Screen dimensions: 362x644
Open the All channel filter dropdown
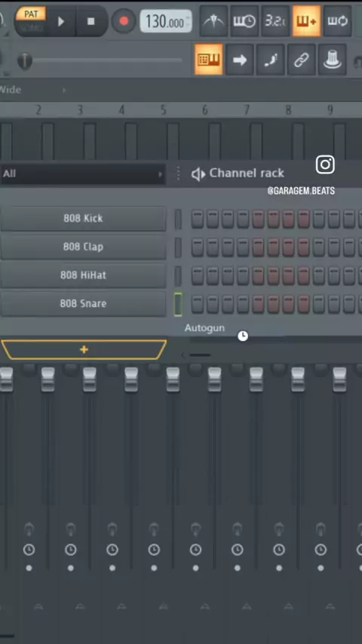(x=83, y=173)
